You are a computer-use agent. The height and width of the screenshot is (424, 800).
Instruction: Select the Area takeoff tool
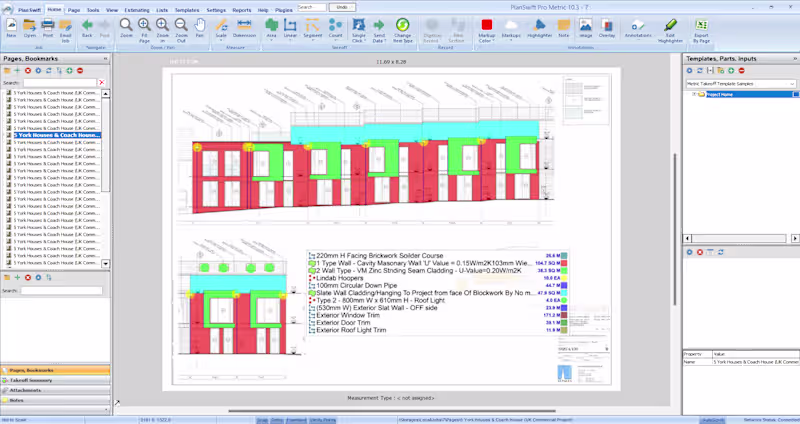click(x=272, y=26)
